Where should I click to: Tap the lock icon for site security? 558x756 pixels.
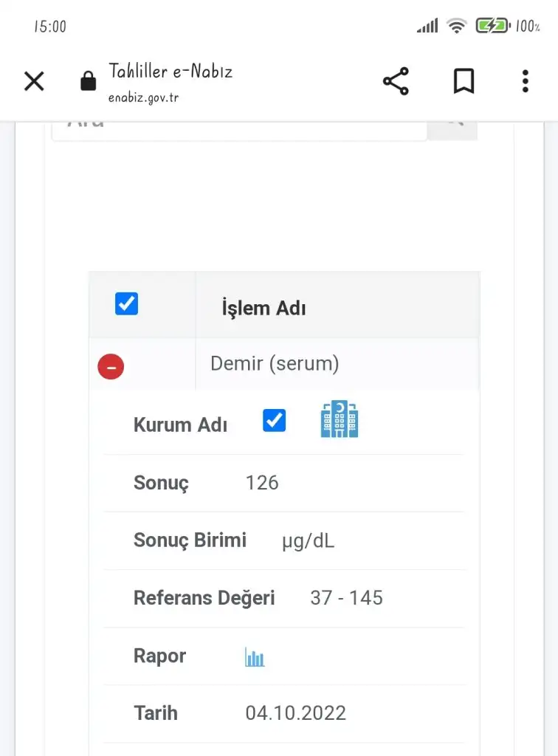point(89,81)
